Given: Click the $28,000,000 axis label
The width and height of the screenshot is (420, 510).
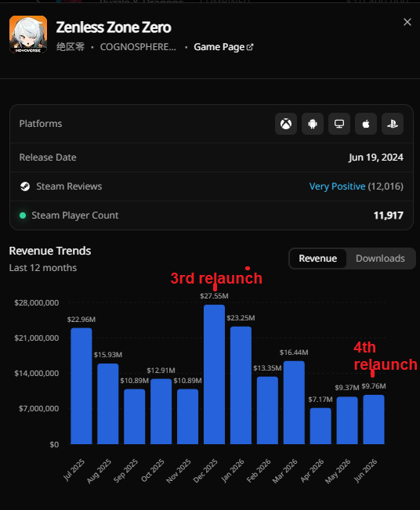Looking at the screenshot, I should click(37, 303).
